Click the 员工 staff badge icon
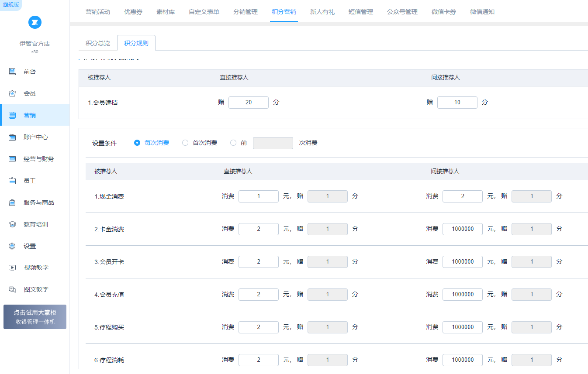 (x=12, y=181)
